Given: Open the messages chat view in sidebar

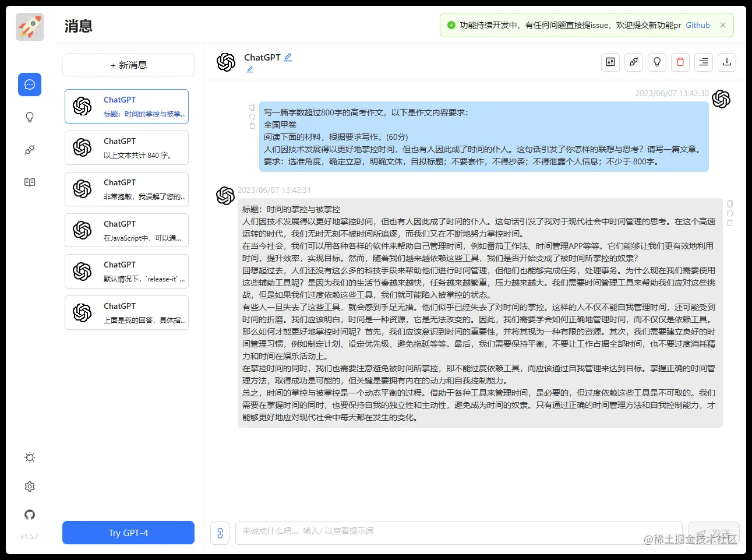Looking at the screenshot, I should tap(30, 84).
